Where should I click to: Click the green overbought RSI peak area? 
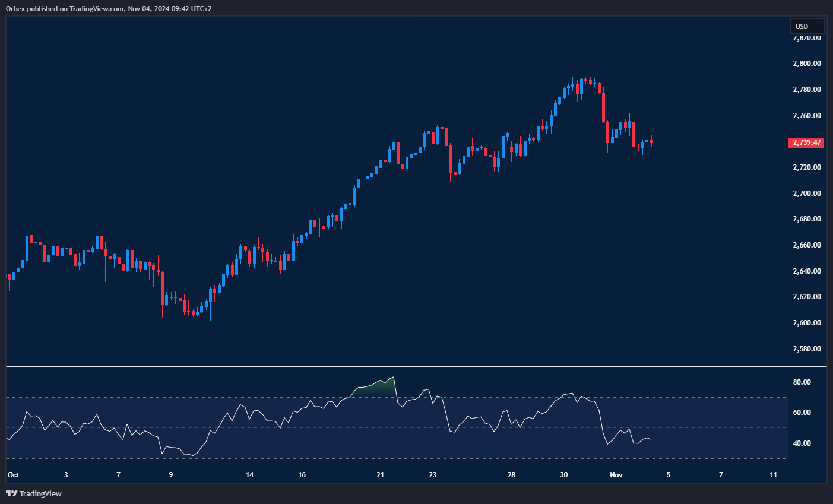[x=374, y=389]
